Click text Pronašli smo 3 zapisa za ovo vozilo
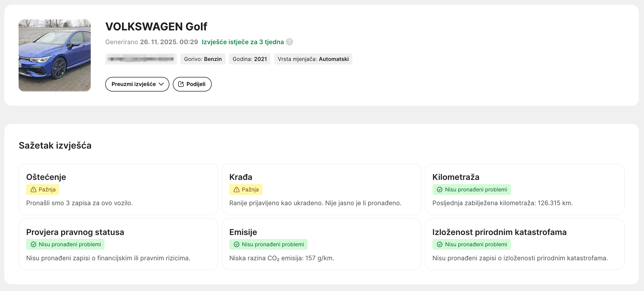Viewport: 644px width, 291px height. [x=79, y=203]
